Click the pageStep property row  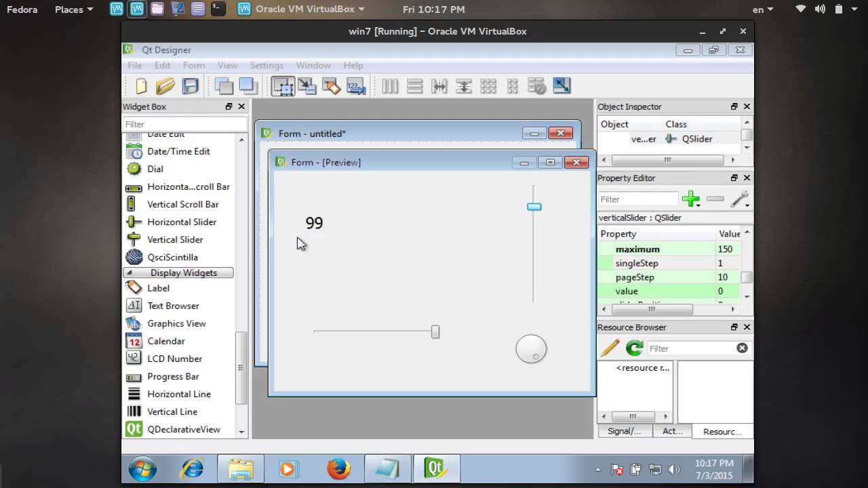[x=669, y=277]
